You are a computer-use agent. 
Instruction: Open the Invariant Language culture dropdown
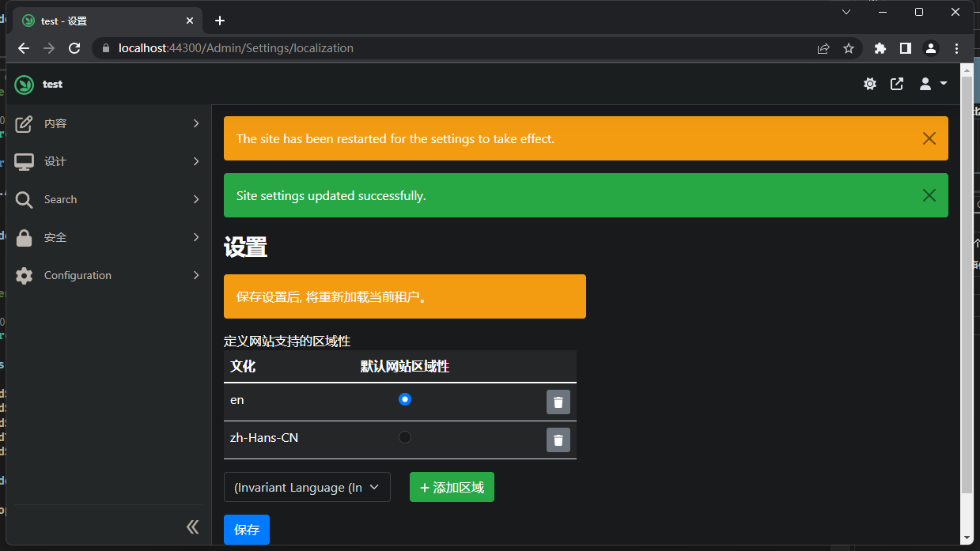click(307, 487)
